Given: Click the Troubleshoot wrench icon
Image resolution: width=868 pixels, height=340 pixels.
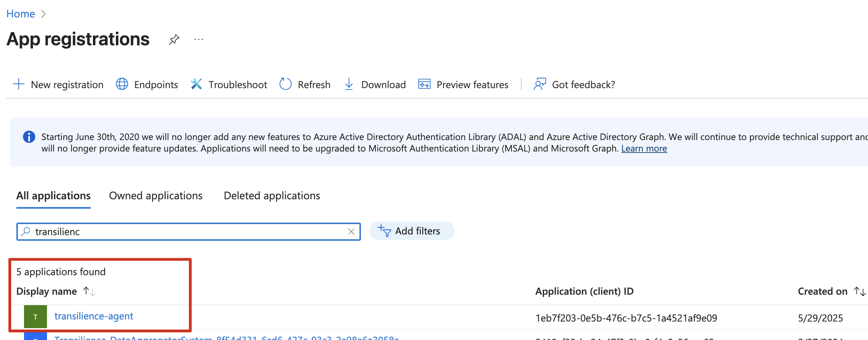Looking at the screenshot, I should 196,84.
